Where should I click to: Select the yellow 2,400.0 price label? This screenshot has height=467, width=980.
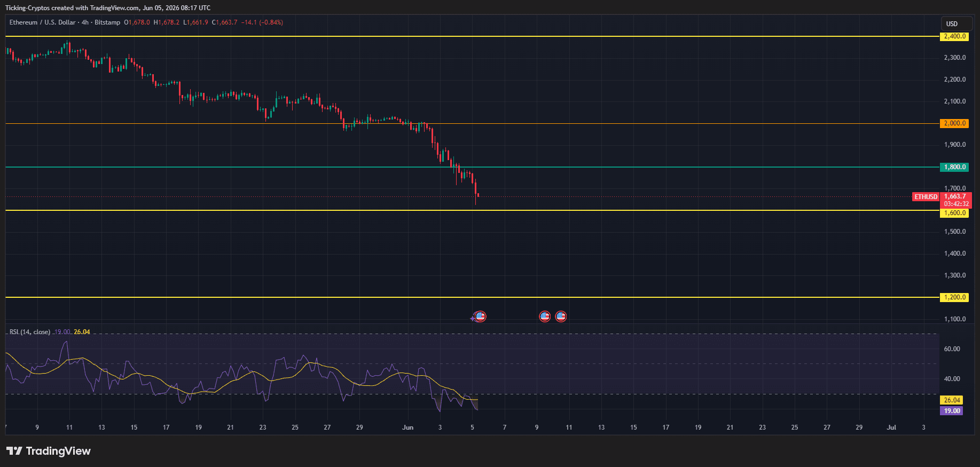(x=954, y=36)
